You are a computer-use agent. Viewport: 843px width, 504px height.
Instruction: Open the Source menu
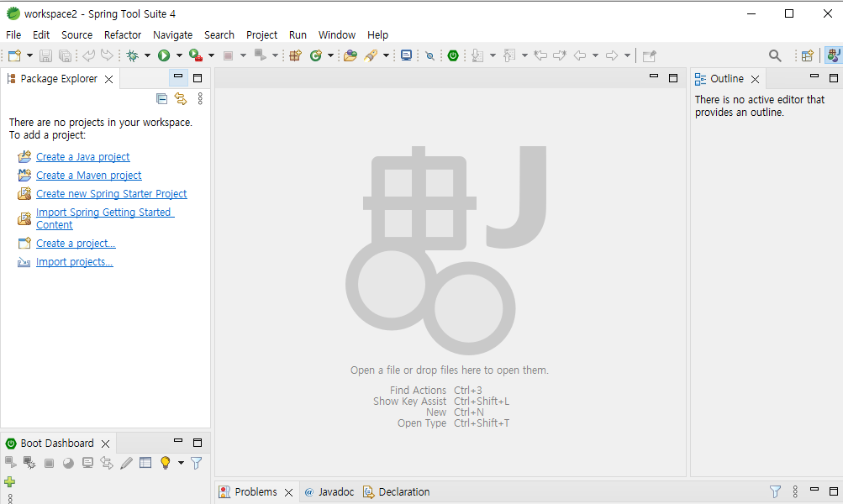pos(76,35)
